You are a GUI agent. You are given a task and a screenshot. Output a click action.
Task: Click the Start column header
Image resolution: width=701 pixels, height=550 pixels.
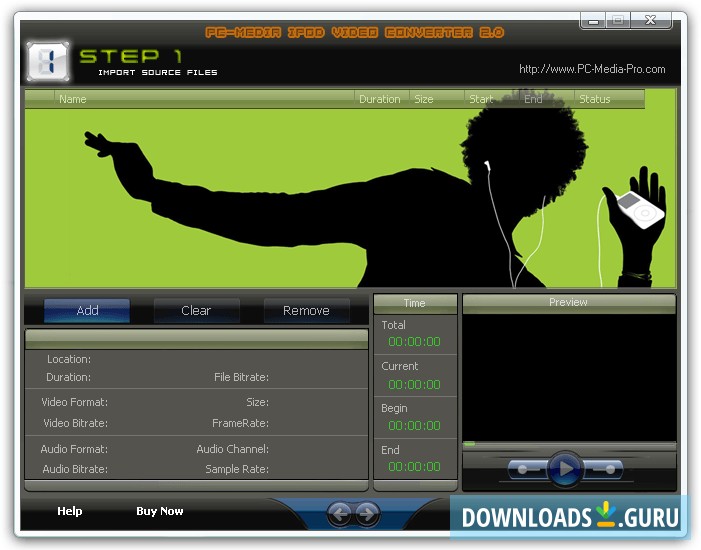(x=491, y=99)
